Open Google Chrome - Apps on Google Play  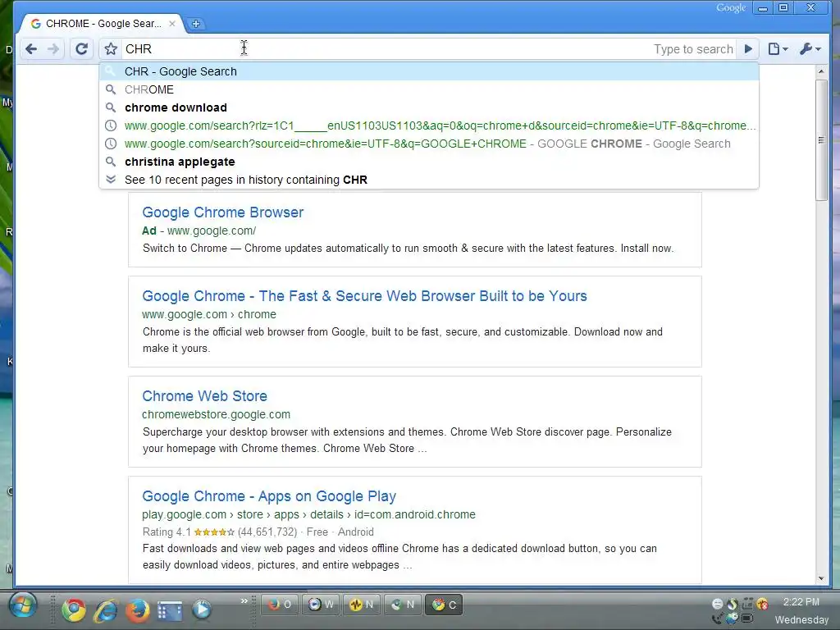point(269,496)
